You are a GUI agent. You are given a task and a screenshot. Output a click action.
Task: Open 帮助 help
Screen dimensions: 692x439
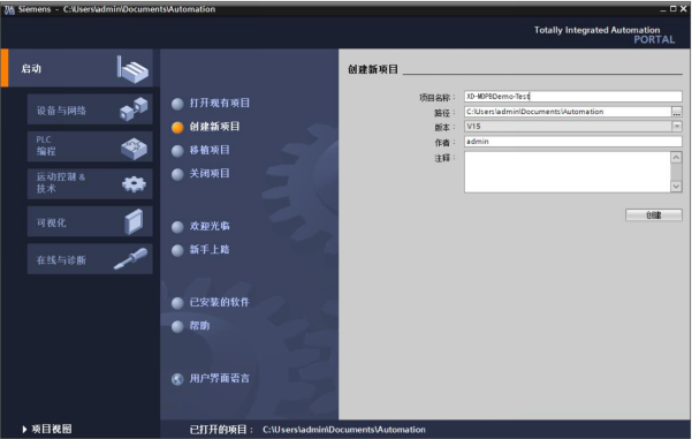199,326
